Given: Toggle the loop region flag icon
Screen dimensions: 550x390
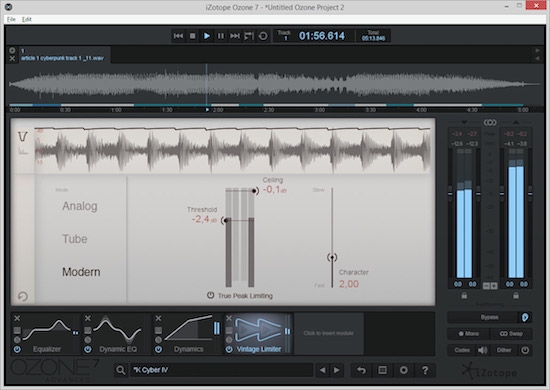Looking at the screenshot, I should [x=249, y=36].
